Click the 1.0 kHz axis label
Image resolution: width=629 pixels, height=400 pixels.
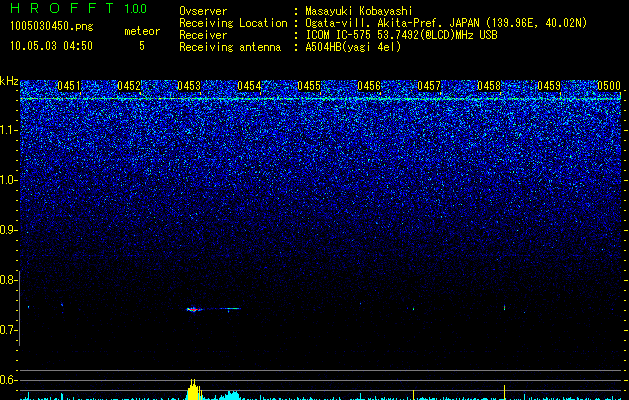7,180
